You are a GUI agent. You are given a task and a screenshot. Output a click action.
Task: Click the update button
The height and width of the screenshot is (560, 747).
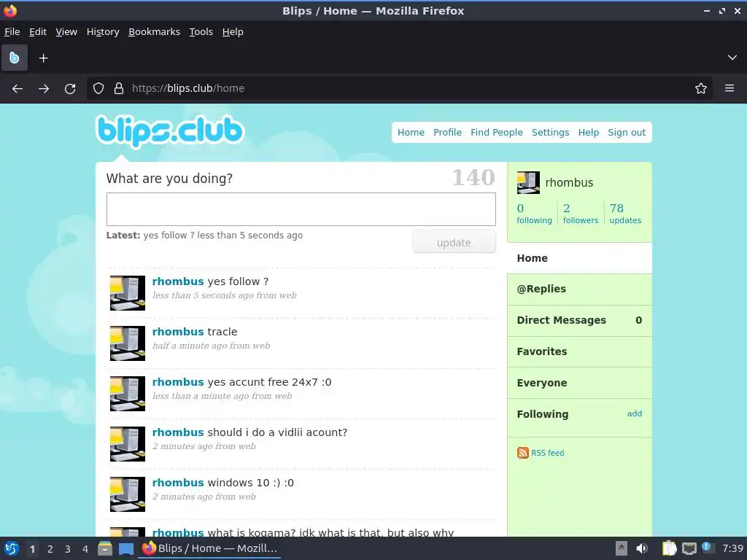click(454, 242)
